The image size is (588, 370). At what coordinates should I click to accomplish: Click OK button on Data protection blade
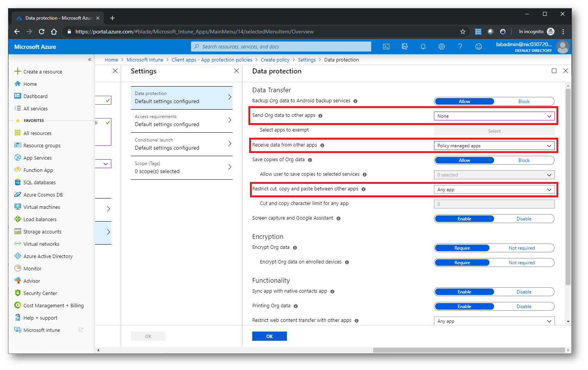270,336
